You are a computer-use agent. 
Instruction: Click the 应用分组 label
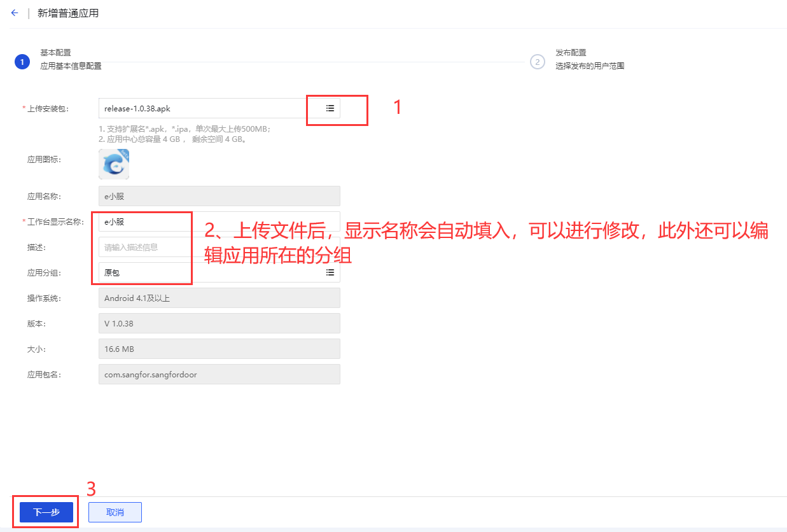coord(44,273)
